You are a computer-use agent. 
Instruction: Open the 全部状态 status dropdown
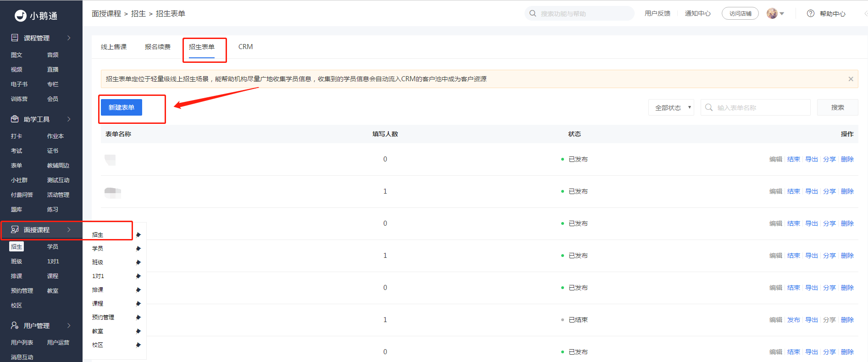[671, 107]
